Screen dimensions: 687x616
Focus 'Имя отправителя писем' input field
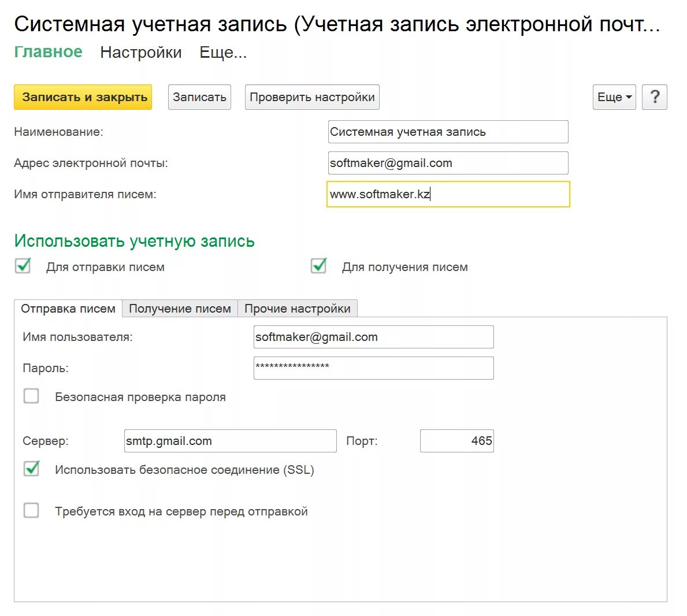pos(448,194)
